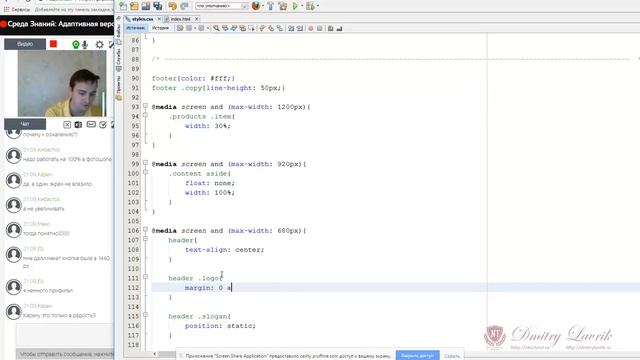Click the Comment lines icon
The width and height of the screenshot is (640, 360).
point(331,28)
